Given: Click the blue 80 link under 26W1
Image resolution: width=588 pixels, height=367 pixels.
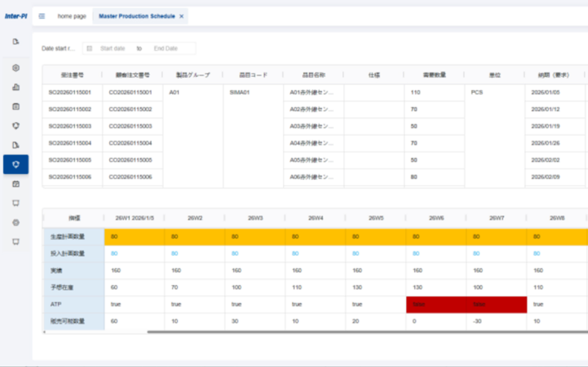Looking at the screenshot, I should pyautogui.click(x=114, y=254).
